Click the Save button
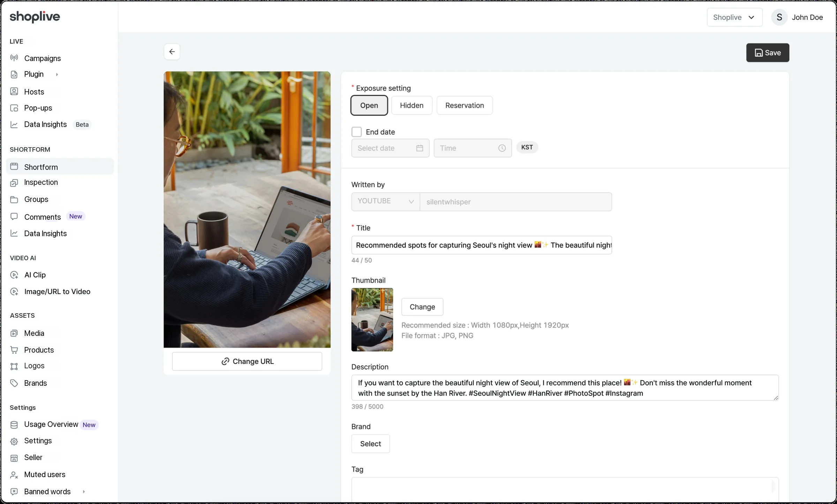The image size is (837, 504). point(768,53)
